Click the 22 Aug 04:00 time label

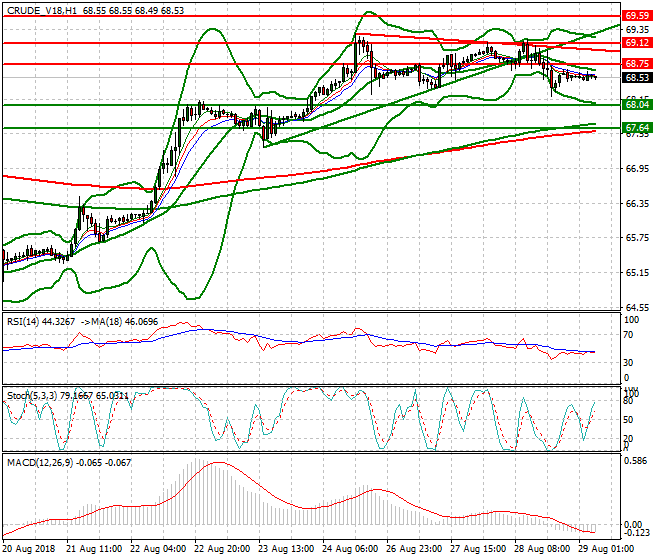pos(158,549)
